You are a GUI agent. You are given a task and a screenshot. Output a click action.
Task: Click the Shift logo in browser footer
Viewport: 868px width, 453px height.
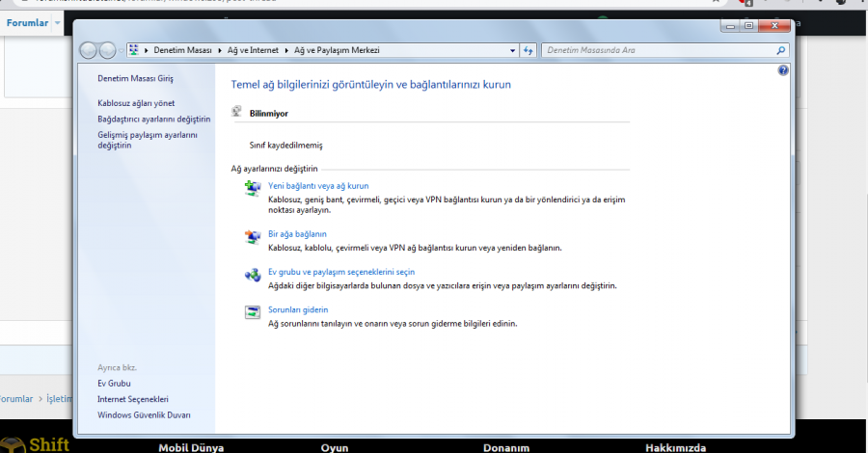[35, 444]
